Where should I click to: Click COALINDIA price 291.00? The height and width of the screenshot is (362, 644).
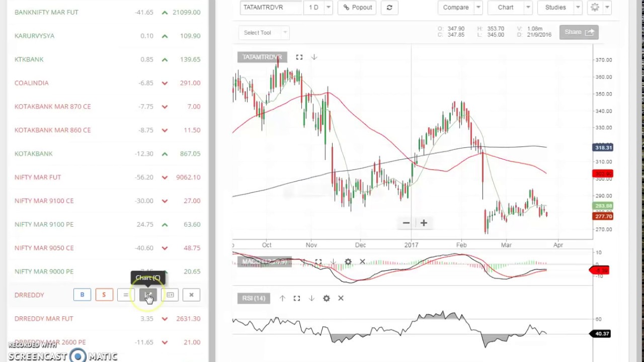[190, 83]
